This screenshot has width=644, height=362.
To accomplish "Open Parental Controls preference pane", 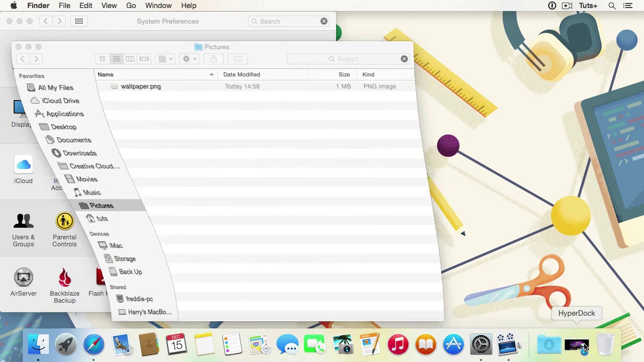I will pos(64,230).
